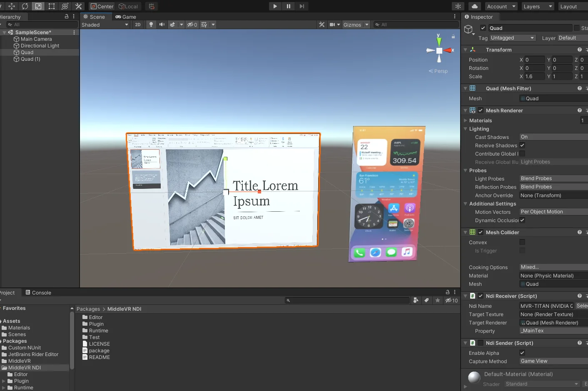
Task: Toggle scene lighting bulb icon
Action: click(151, 25)
